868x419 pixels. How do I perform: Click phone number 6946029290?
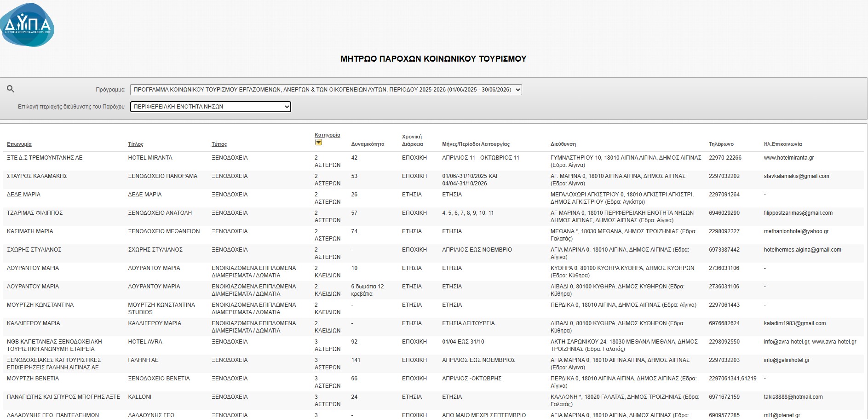(x=724, y=213)
